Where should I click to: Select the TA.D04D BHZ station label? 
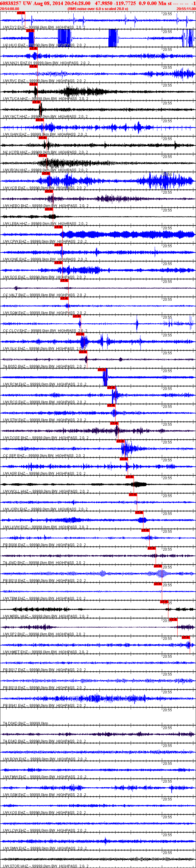click(26, 724)
